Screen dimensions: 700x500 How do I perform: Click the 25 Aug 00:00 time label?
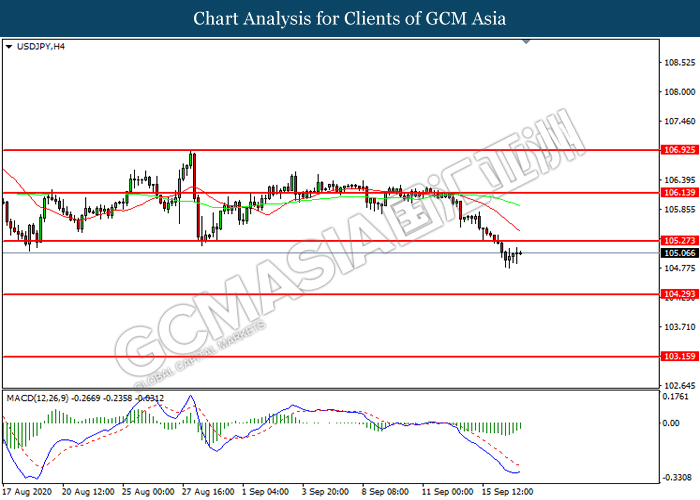(148, 492)
